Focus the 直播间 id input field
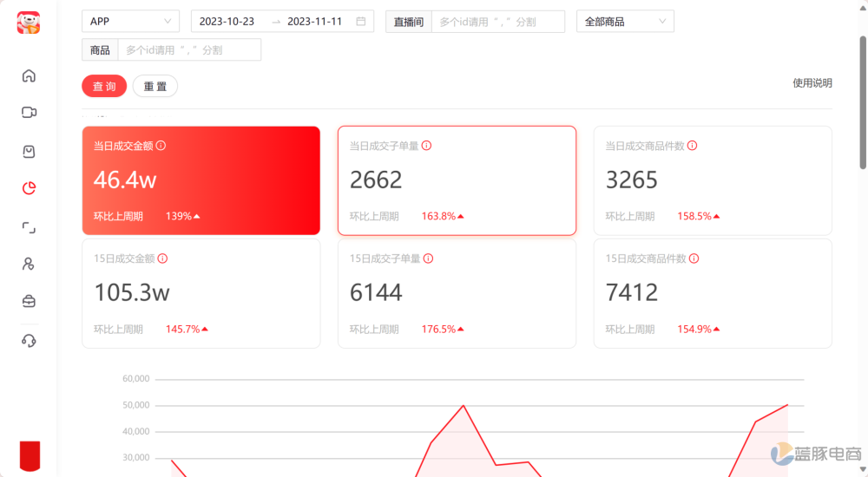This screenshot has width=868, height=477. (x=497, y=22)
